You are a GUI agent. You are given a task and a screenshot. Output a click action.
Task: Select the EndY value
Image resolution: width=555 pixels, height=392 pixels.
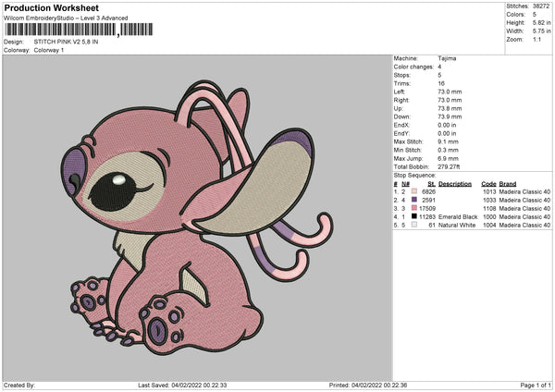447,133
